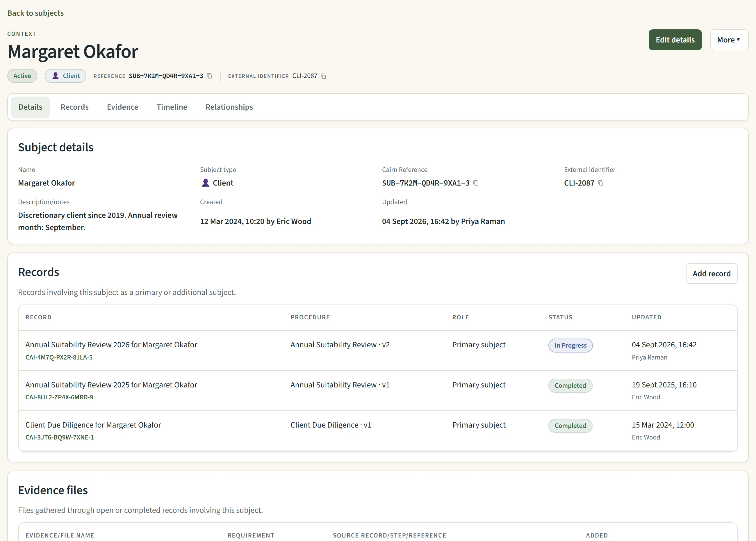Viewport: 756px width, 541px height.
Task: Click the Add record button
Action: pos(712,273)
